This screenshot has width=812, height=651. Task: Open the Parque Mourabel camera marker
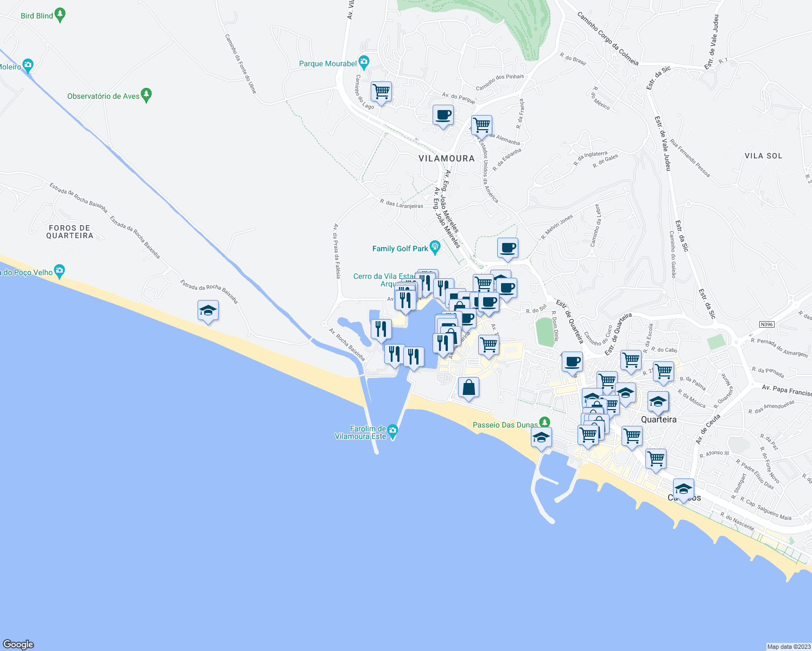point(364,63)
